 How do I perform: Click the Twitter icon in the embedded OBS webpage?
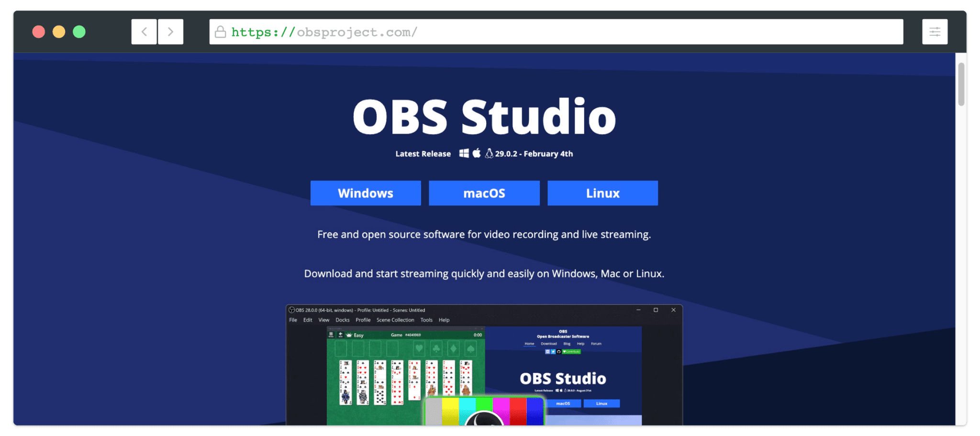click(553, 352)
